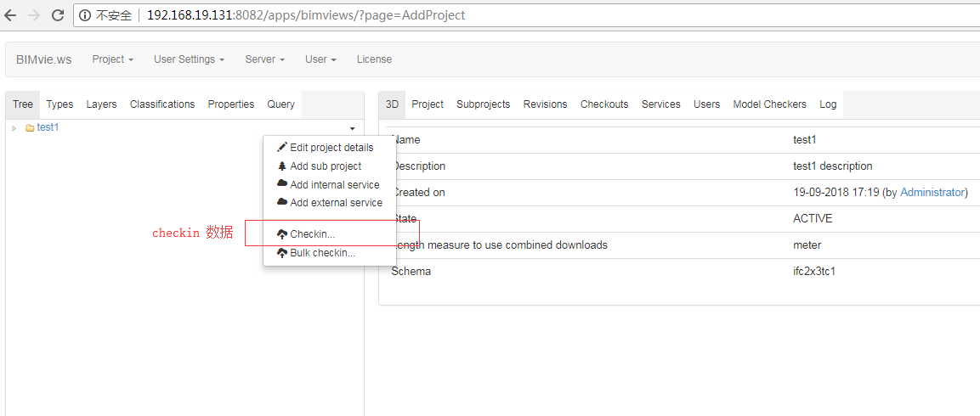Click the License navbar link
This screenshot has width=980, height=416.
pyautogui.click(x=374, y=59)
